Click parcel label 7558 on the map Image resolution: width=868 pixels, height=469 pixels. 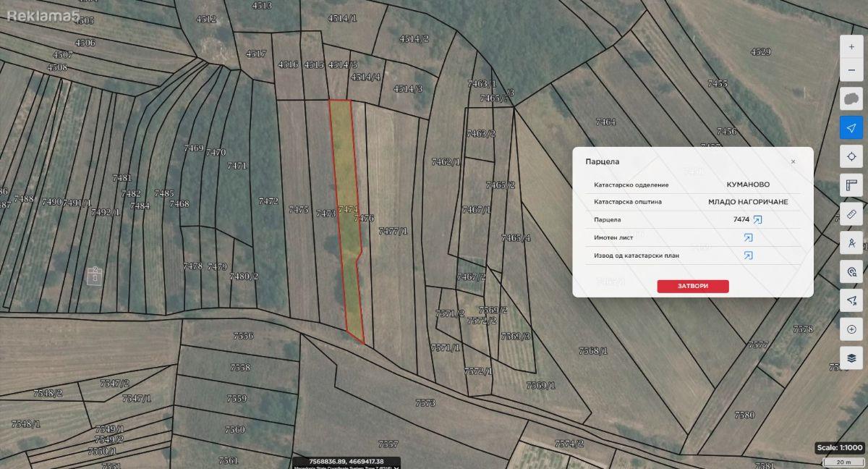coord(240,367)
